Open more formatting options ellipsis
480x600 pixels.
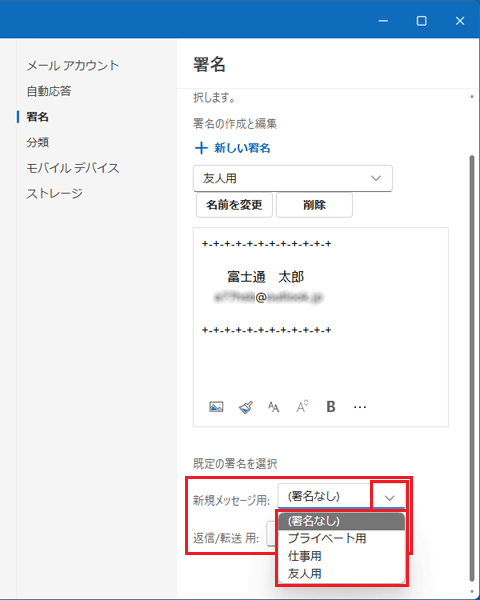[360, 407]
